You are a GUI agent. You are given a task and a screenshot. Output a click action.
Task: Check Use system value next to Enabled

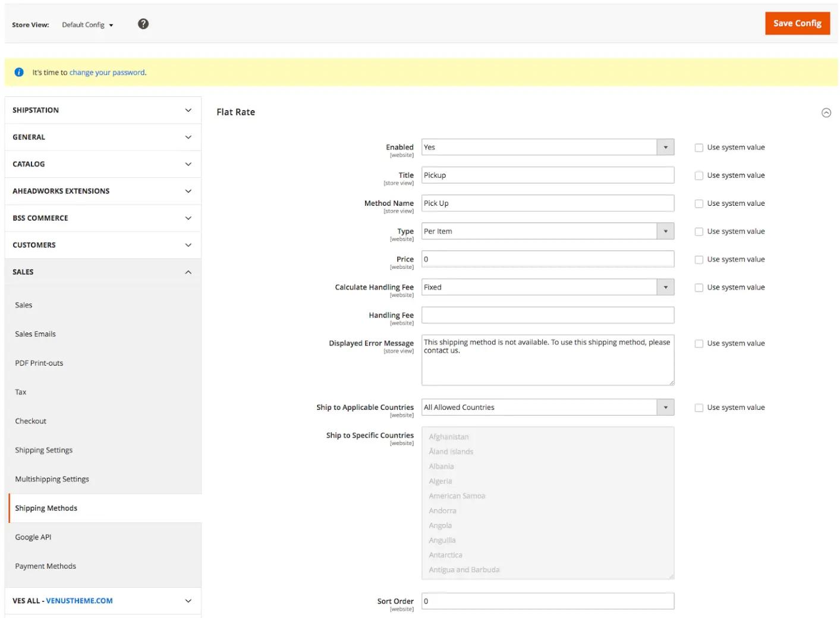click(699, 147)
